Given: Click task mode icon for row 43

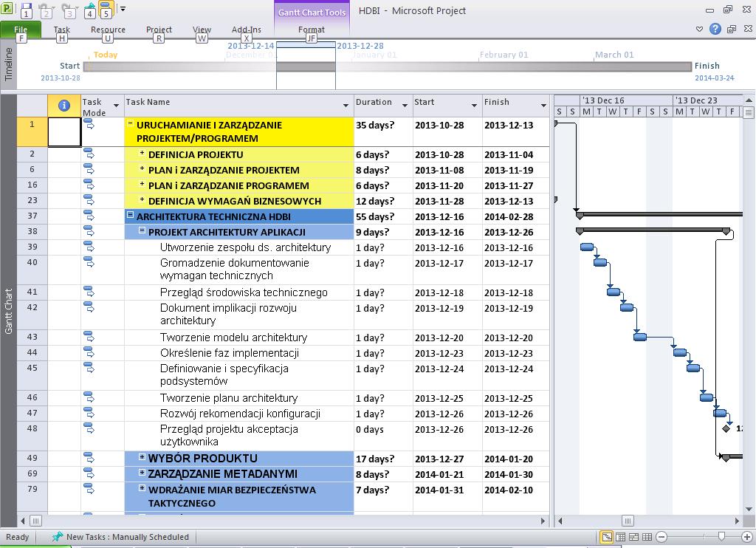Looking at the screenshot, I should click(89, 337).
